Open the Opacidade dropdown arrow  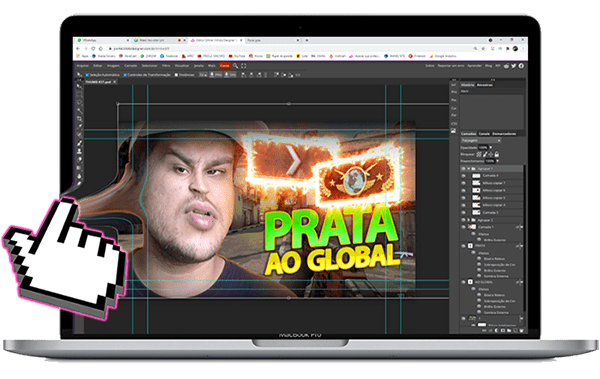point(491,147)
